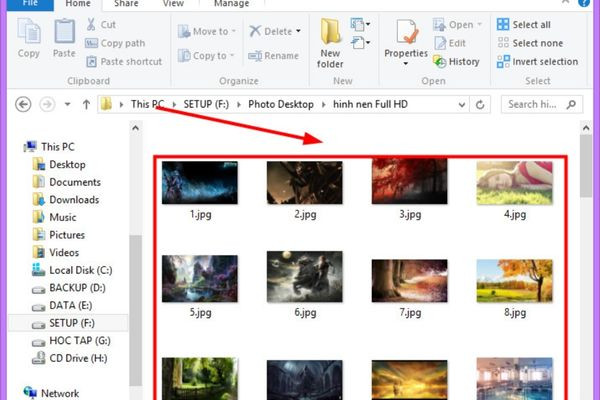Open the Easy access dropdown icon
Screen dimensions: 600x400
pos(360,42)
